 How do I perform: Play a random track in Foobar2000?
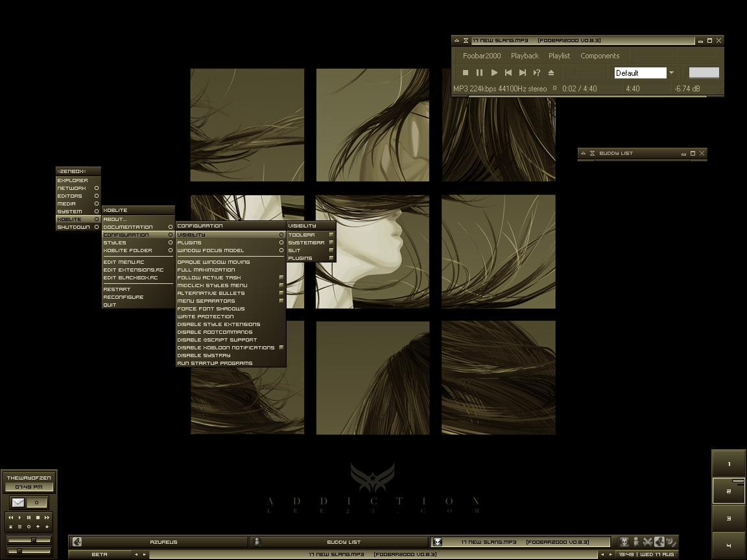coord(537,73)
